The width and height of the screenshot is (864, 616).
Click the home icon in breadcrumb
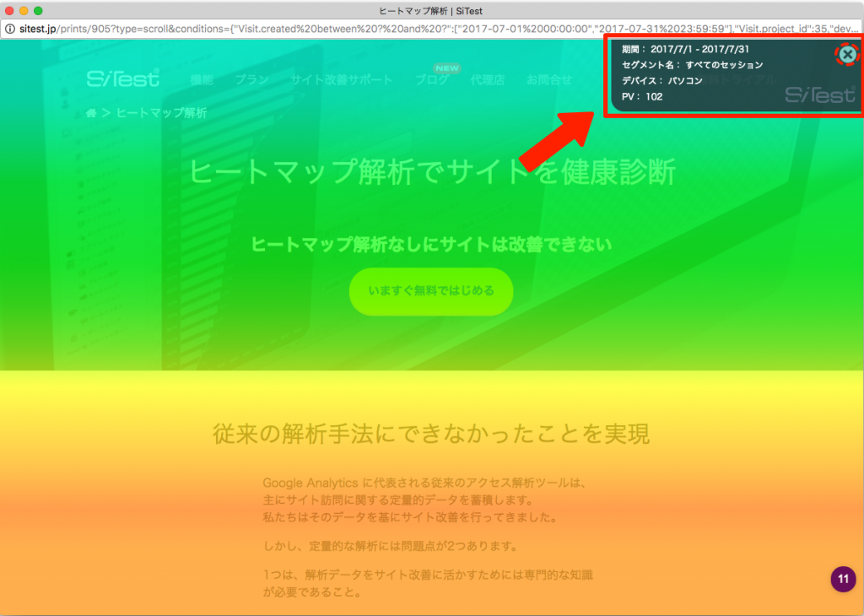91,113
